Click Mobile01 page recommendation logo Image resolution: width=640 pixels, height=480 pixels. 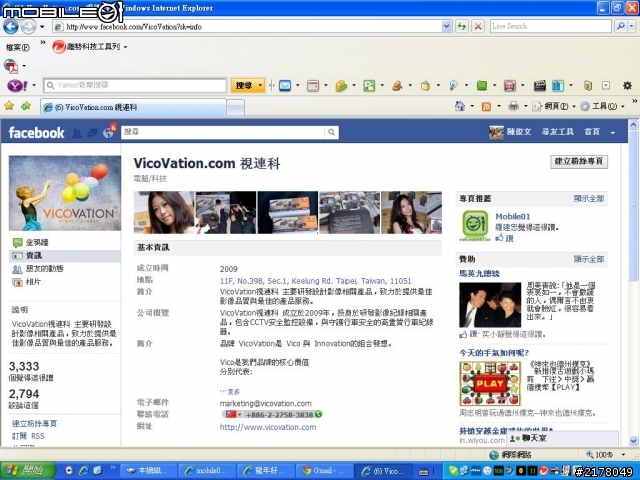tap(475, 226)
